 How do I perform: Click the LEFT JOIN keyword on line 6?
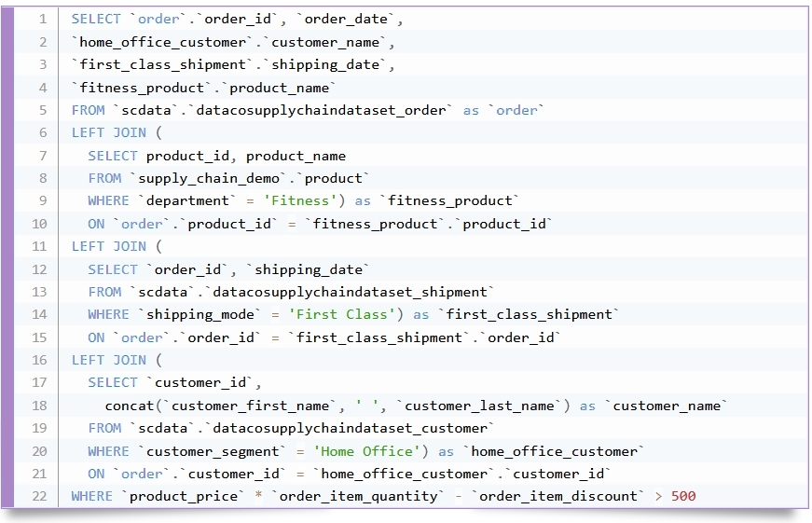109,133
